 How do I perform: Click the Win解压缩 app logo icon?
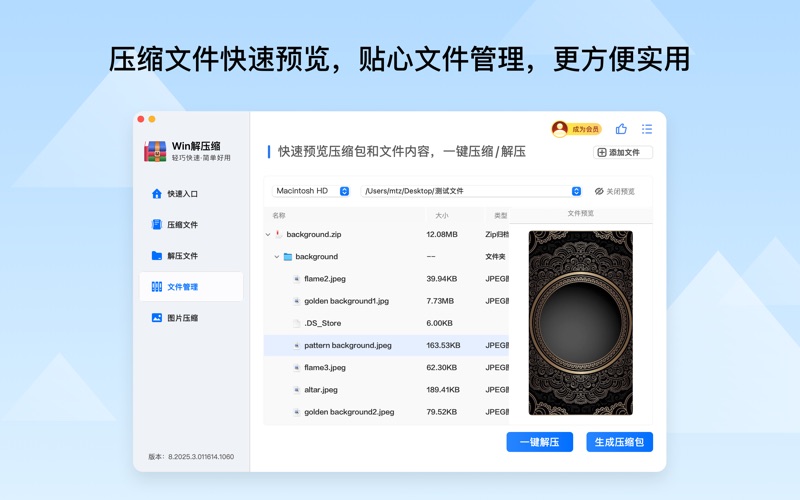click(x=155, y=152)
